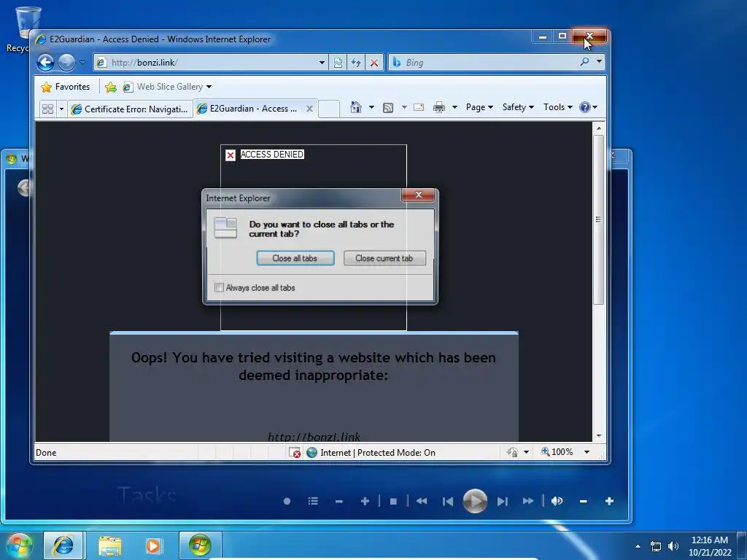
Task: Click the Home page icon
Action: (x=356, y=107)
